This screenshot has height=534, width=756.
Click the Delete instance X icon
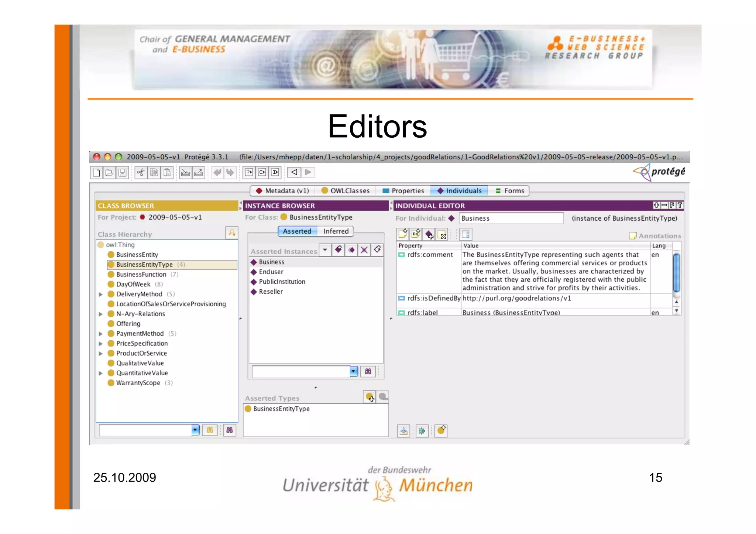click(364, 250)
